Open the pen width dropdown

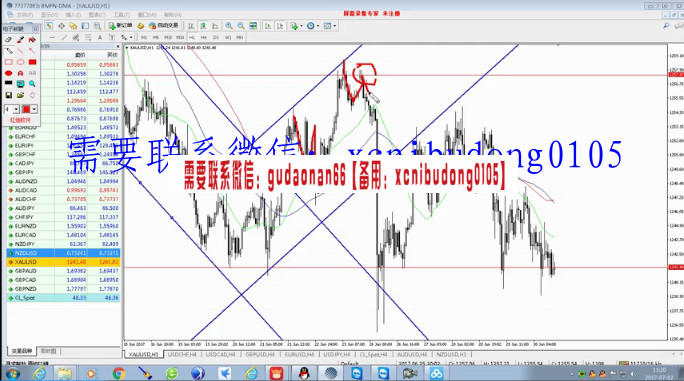click(x=16, y=109)
